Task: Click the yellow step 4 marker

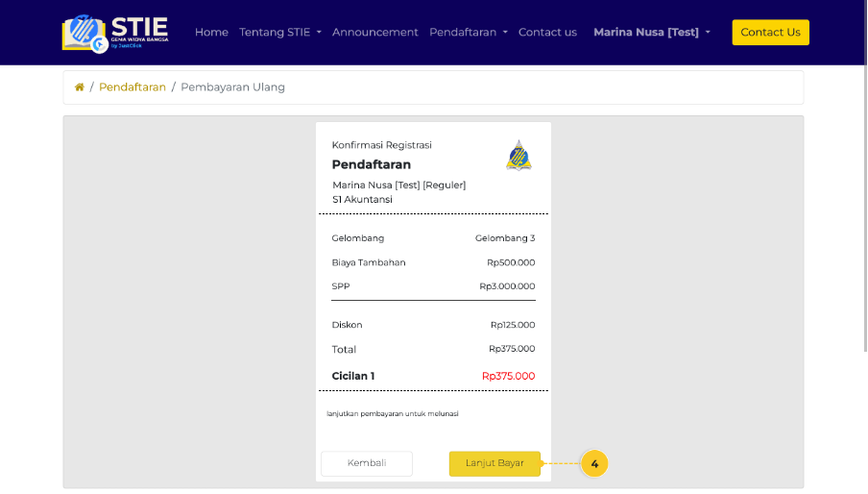Action: pos(594,464)
